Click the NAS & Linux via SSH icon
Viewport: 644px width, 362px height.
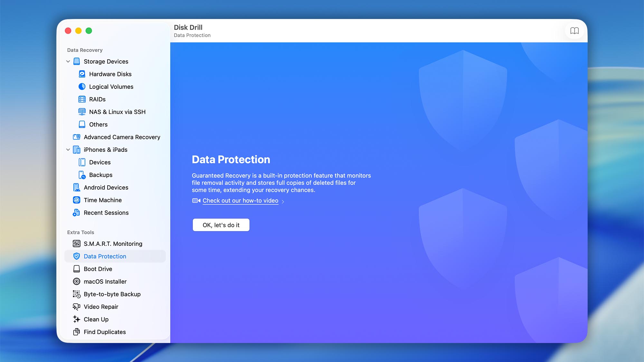[82, 112]
